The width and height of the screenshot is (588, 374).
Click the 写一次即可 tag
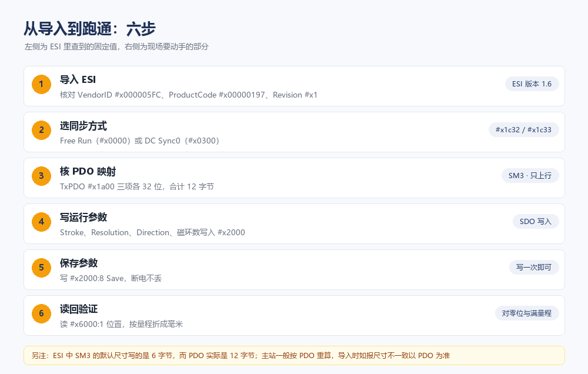(x=534, y=268)
